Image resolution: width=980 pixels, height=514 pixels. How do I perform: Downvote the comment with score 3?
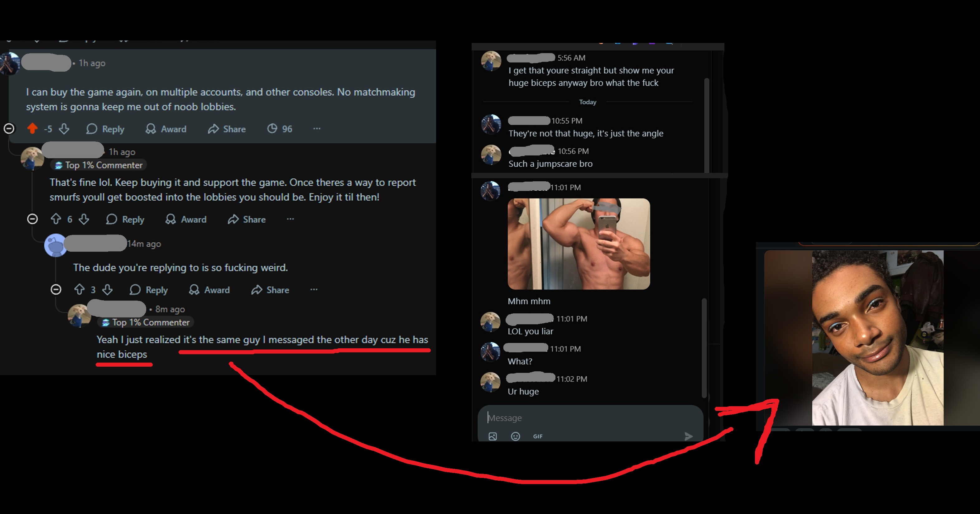(107, 290)
